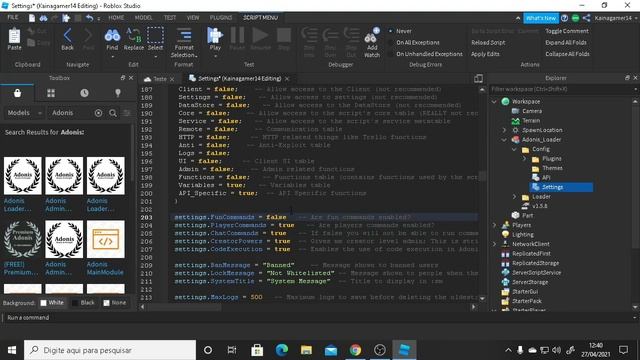The width and height of the screenshot is (640, 360).
Task: Select Adonis MainModule thumbnail
Action: coord(105,239)
